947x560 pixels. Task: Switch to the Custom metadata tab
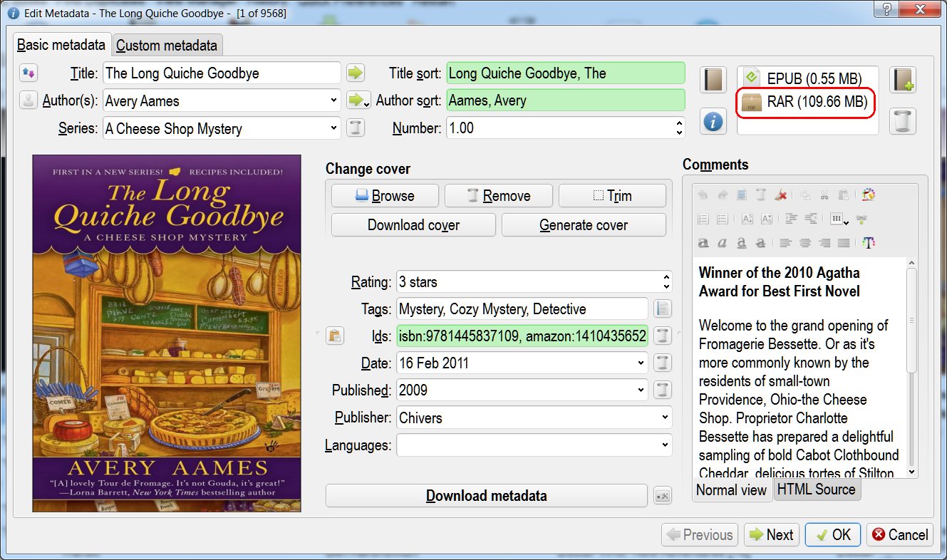pos(167,46)
